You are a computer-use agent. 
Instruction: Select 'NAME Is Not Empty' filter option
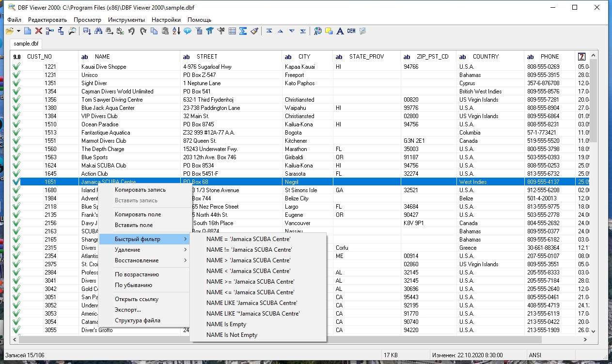coord(232,335)
